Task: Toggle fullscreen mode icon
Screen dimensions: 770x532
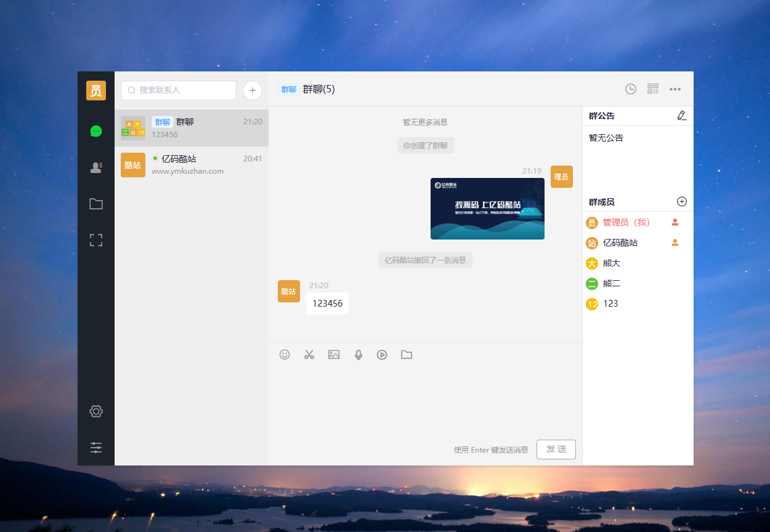Action: coord(96,240)
